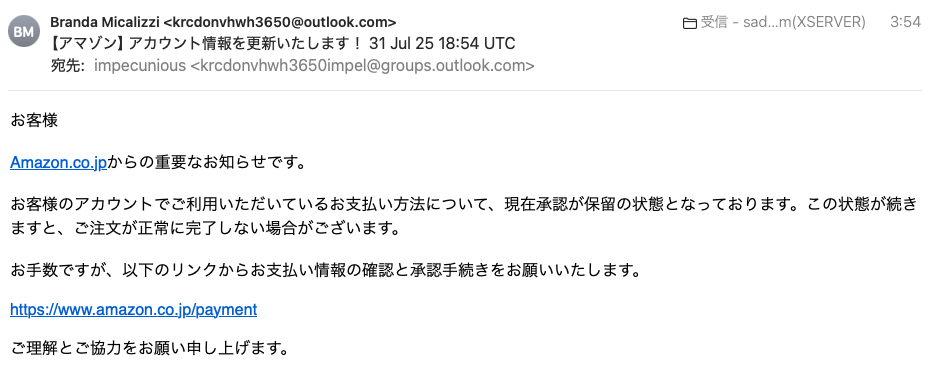This screenshot has height=385, width=936.
Task: Click the お手数ですが instruction sentence
Action: click(x=326, y=270)
